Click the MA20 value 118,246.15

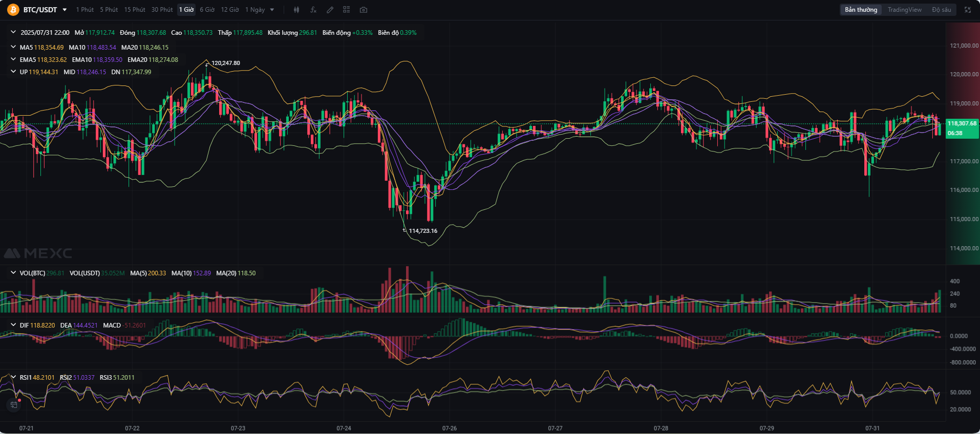[x=154, y=47]
